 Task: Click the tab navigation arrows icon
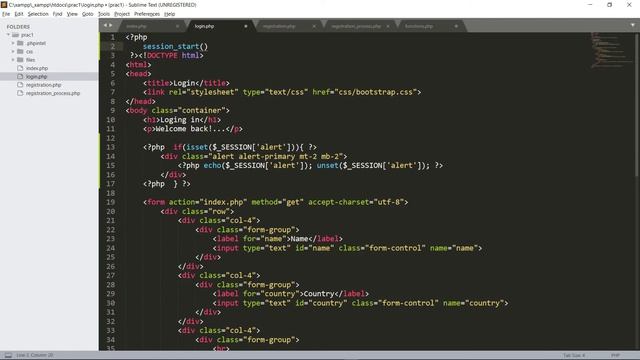(x=108, y=25)
